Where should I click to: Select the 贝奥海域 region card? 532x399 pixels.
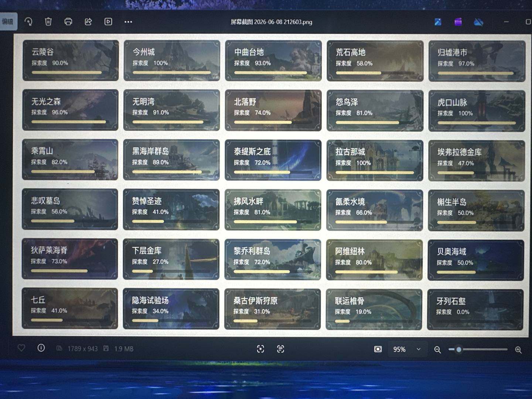[476, 260]
